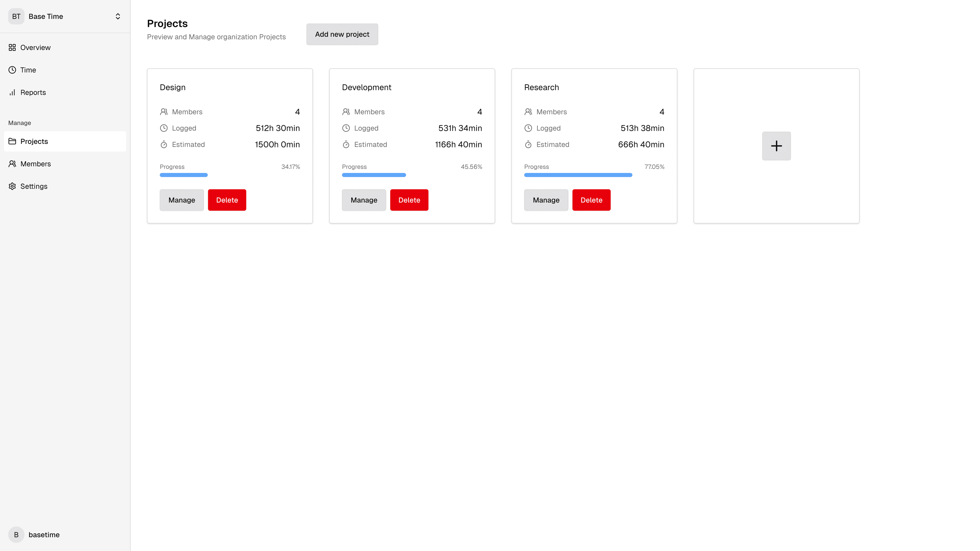Click the Members people icon in sidebar
Viewport: 980px width, 551px height.
coord(12,164)
